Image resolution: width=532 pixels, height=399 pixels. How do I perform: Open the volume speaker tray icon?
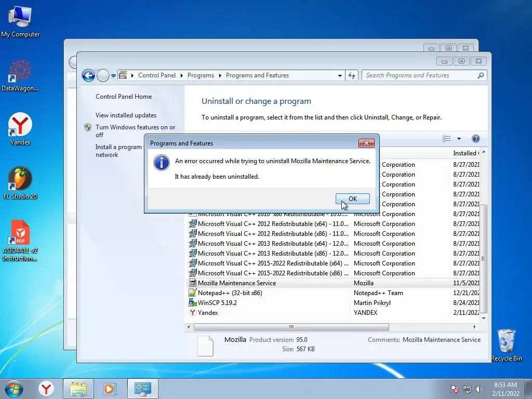[480, 389]
